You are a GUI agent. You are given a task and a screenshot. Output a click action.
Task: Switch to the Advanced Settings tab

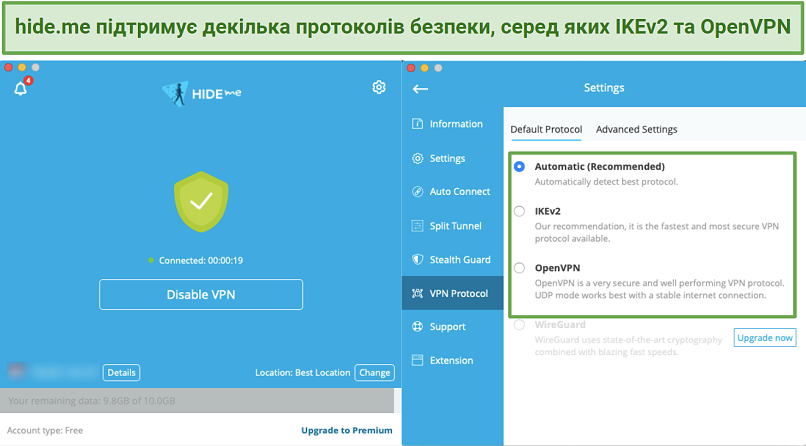636,129
